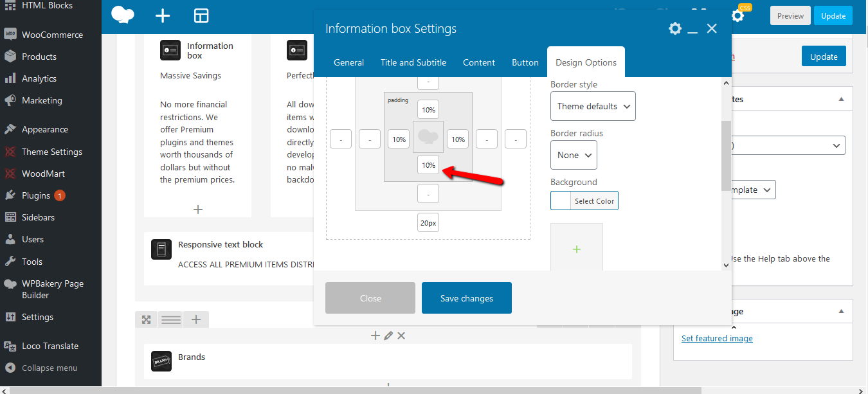
Task: Click the Marketing megaphone icon
Action: tap(10, 100)
